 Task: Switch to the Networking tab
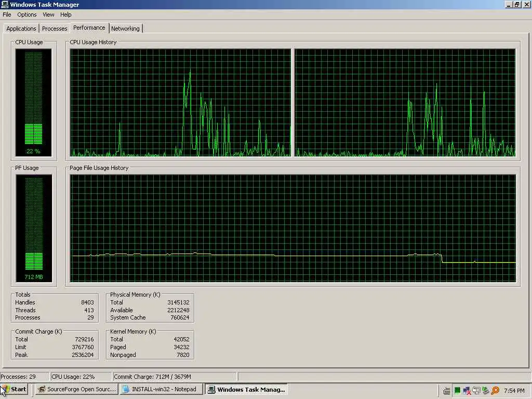(x=125, y=29)
